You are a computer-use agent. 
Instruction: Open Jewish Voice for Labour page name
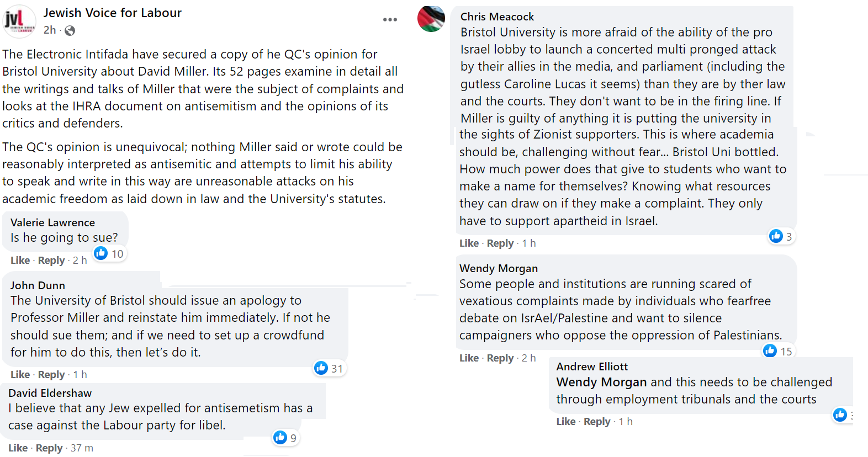point(113,13)
